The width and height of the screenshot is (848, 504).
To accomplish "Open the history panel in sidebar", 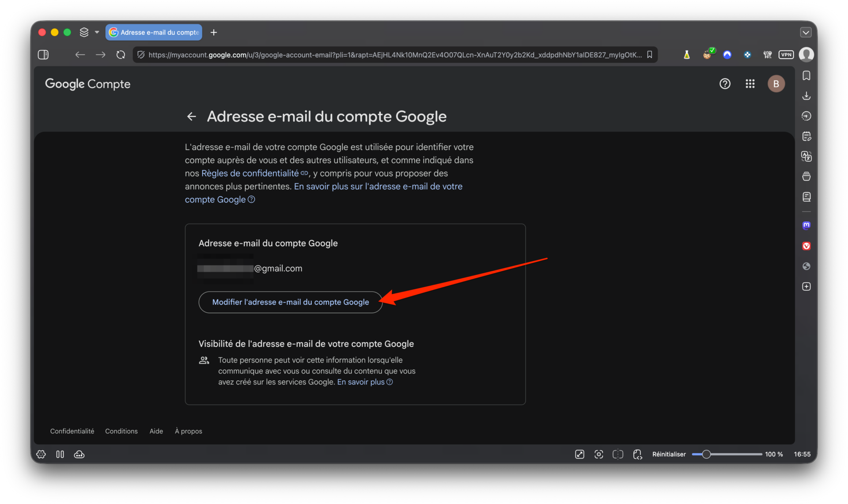I will click(806, 116).
